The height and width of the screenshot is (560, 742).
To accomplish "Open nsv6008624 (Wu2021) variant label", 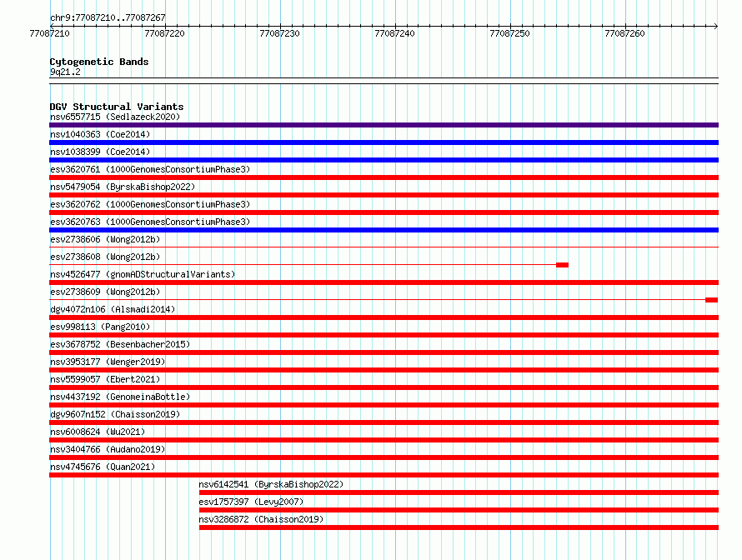I will pyautogui.click(x=98, y=432).
